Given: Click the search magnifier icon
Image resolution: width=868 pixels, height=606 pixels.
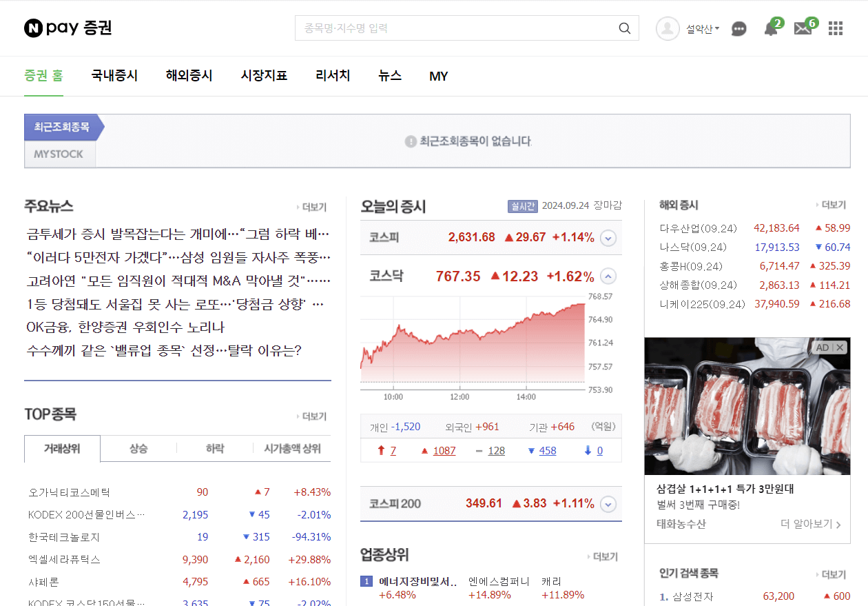Looking at the screenshot, I should pos(624,28).
